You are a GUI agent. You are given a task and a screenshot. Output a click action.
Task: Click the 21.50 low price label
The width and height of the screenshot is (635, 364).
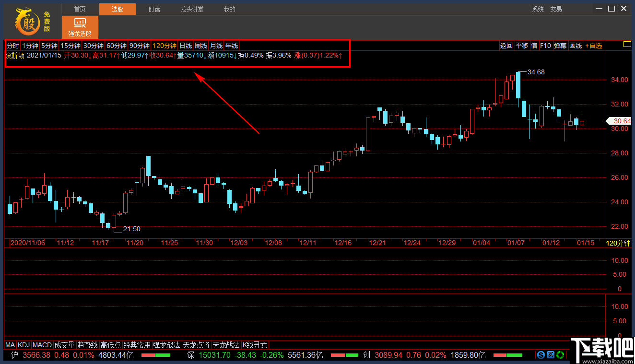click(131, 229)
